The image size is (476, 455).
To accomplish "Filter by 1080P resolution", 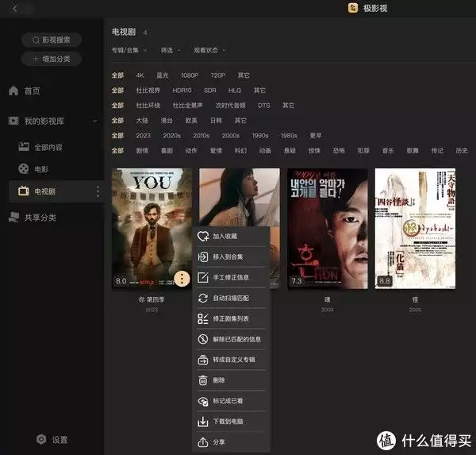I will 190,75.
